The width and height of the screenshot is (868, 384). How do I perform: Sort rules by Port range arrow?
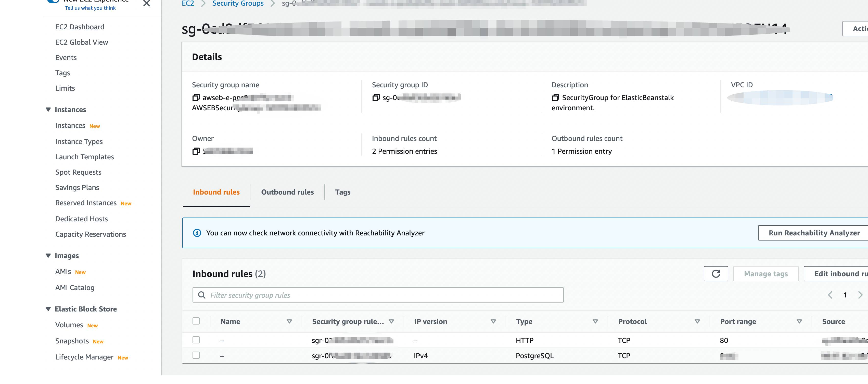(799, 322)
